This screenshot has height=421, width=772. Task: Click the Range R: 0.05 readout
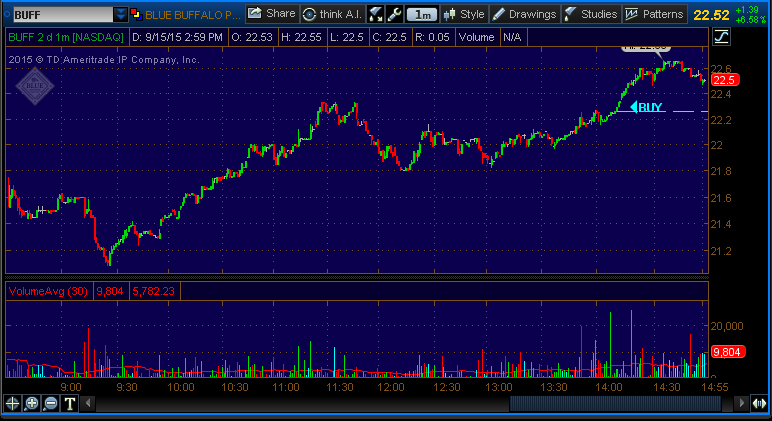tap(432, 37)
